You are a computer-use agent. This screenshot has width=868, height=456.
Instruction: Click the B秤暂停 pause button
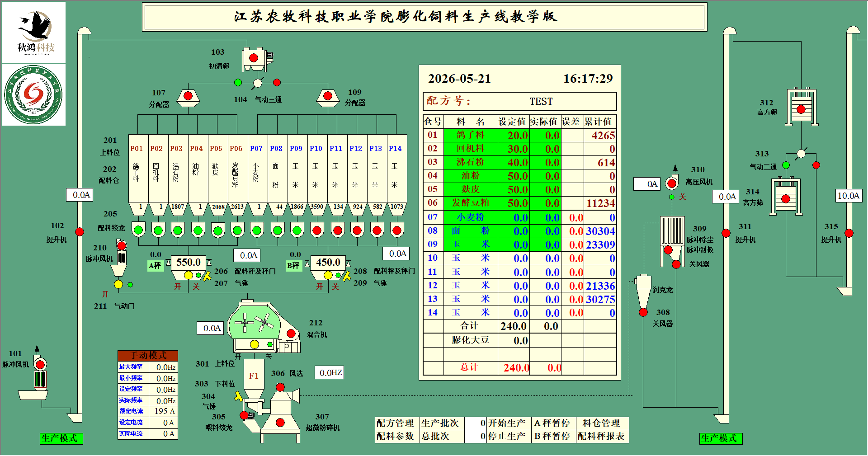point(553,436)
